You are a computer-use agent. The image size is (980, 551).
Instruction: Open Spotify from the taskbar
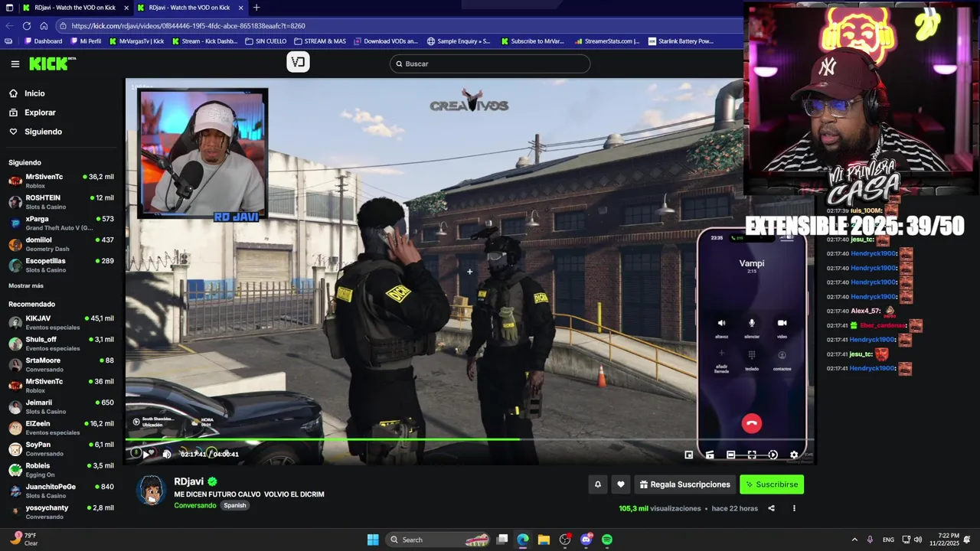pyautogui.click(x=607, y=540)
